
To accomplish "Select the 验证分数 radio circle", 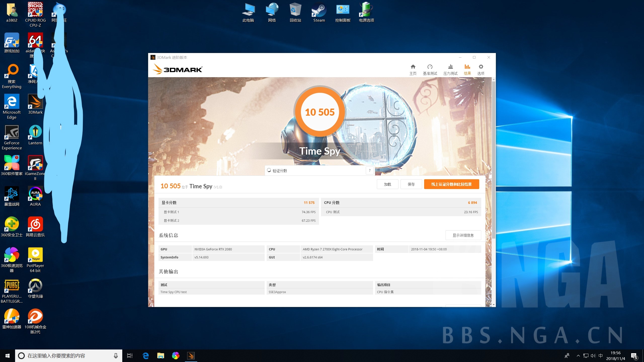I will [269, 170].
